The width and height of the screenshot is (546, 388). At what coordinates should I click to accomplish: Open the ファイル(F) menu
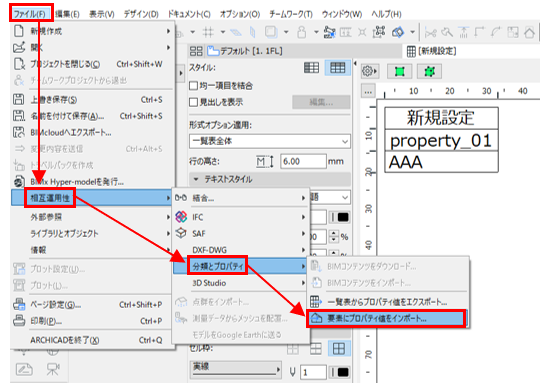[31, 14]
